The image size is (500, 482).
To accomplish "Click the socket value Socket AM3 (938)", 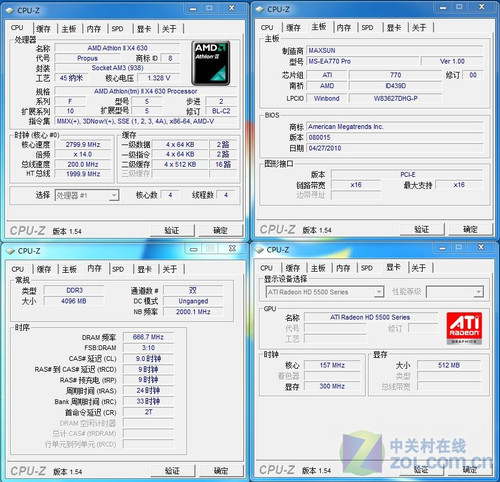I will [x=117, y=68].
